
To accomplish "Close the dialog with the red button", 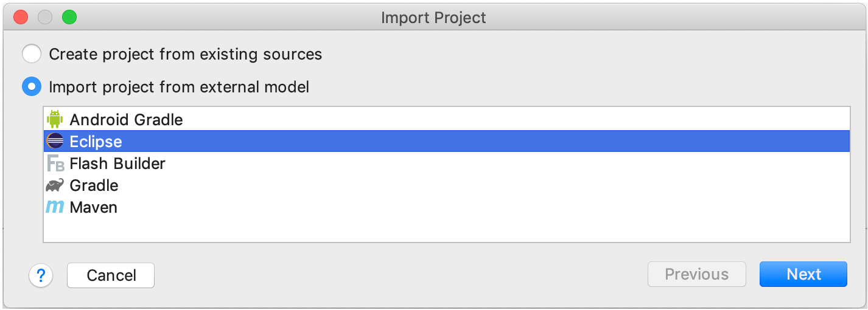I will [x=21, y=18].
